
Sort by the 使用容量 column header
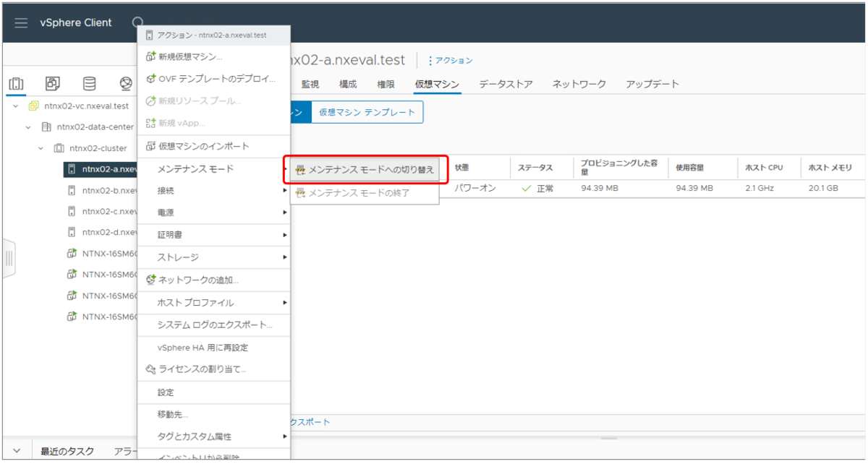point(689,168)
